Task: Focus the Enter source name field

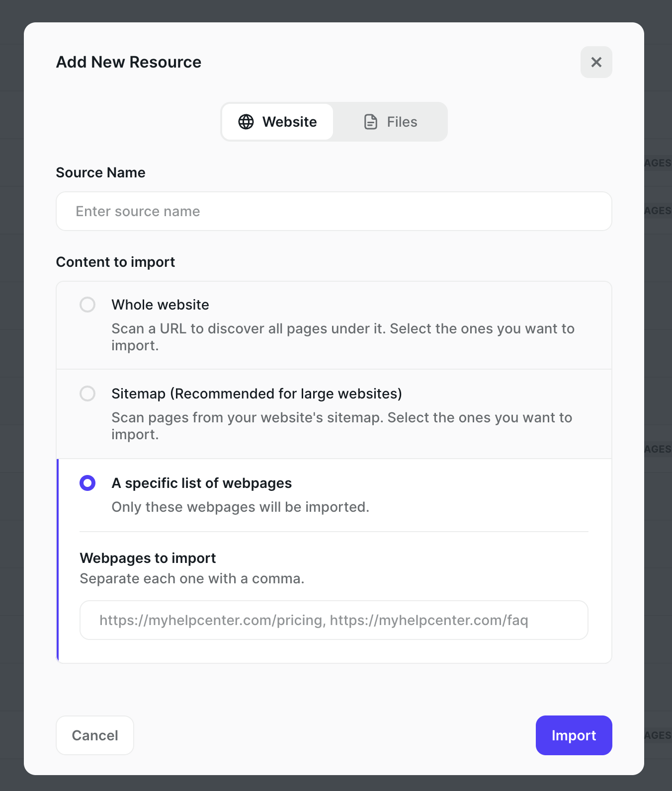Action: 334,211
